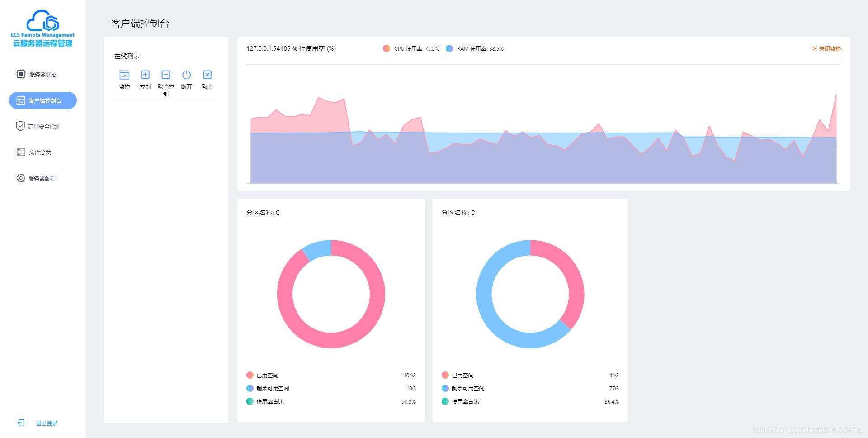
Task: Click 剩余可用空间 color dot under partition D
Action: 445,388
